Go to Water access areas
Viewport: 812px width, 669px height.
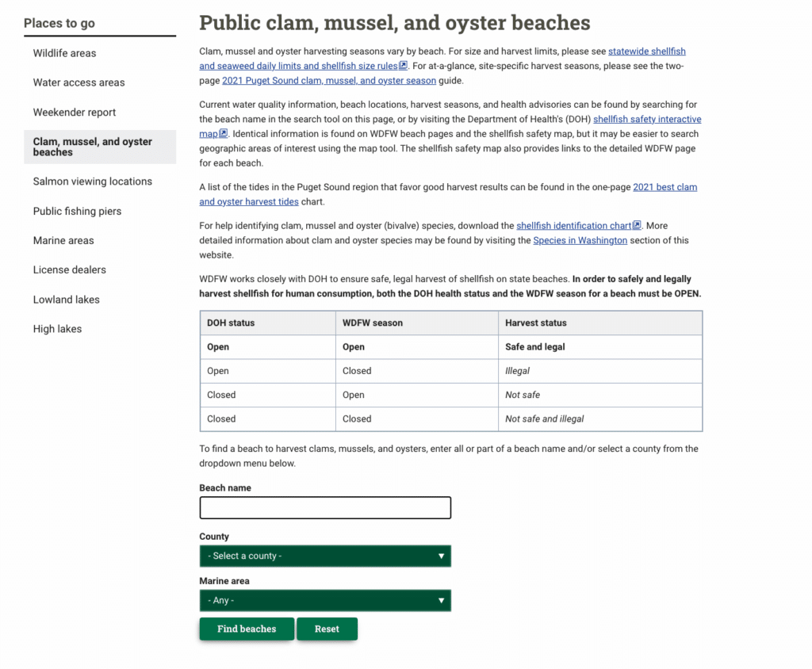(79, 82)
